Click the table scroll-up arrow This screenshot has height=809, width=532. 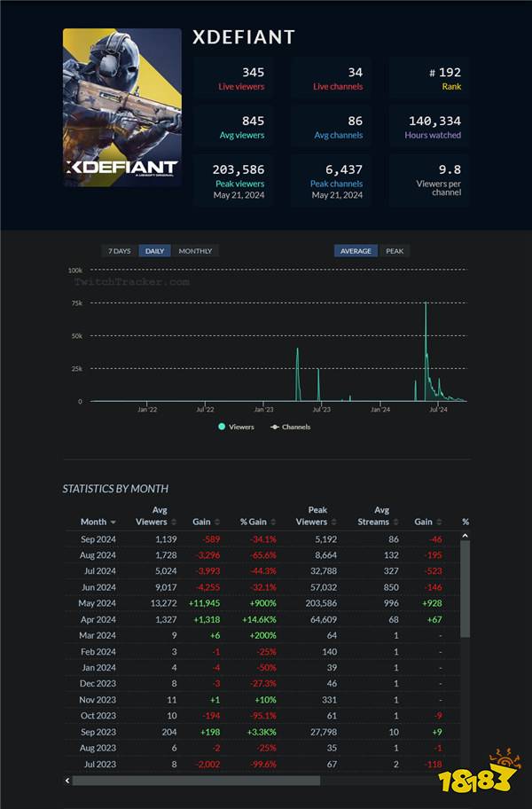click(465, 536)
